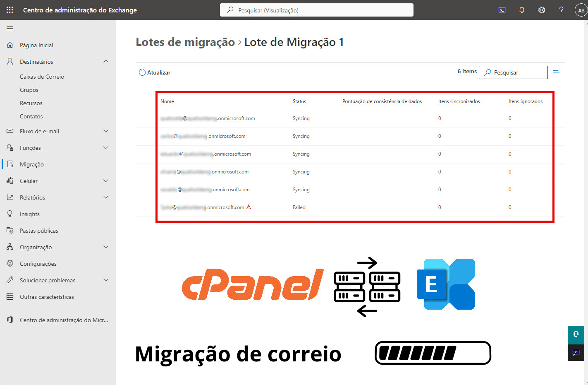588x385 pixels.
Task: Expand the Funções chevron
Action: click(106, 147)
